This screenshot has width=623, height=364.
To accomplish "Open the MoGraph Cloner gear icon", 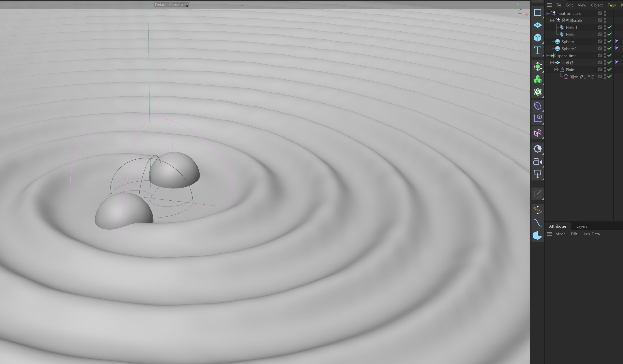I will (537, 92).
